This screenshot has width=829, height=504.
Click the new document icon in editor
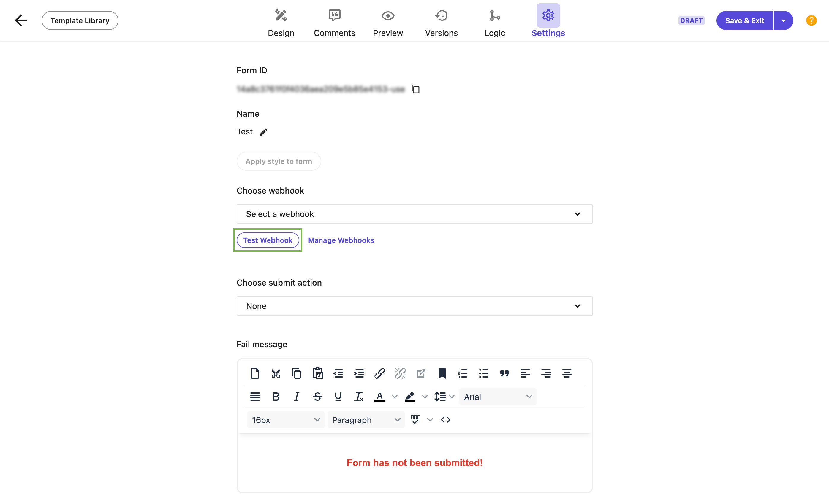(x=255, y=373)
